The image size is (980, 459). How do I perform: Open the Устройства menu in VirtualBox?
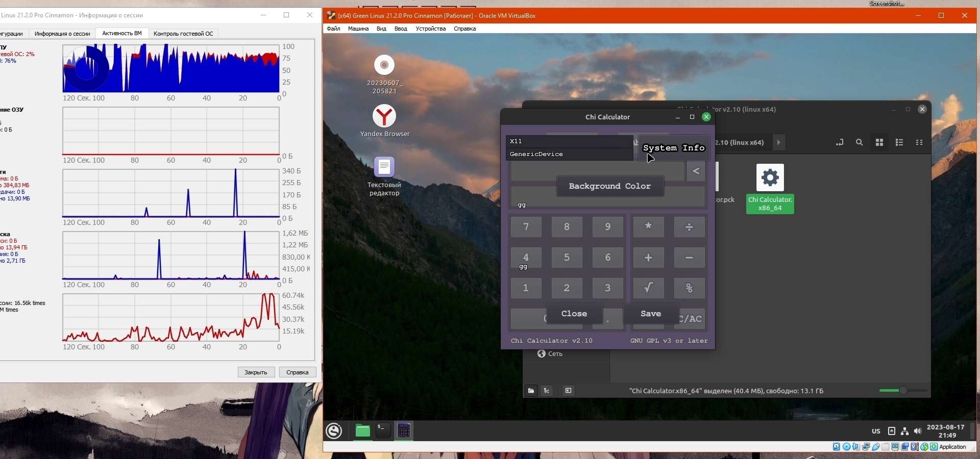click(x=431, y=29)
